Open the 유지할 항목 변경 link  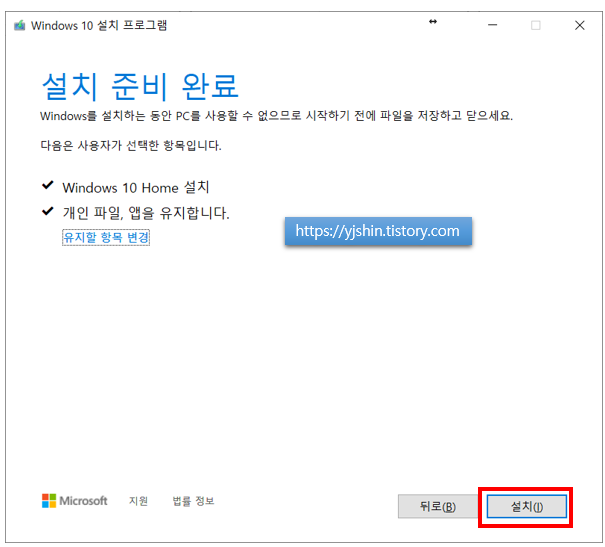[x=106, y=237]
